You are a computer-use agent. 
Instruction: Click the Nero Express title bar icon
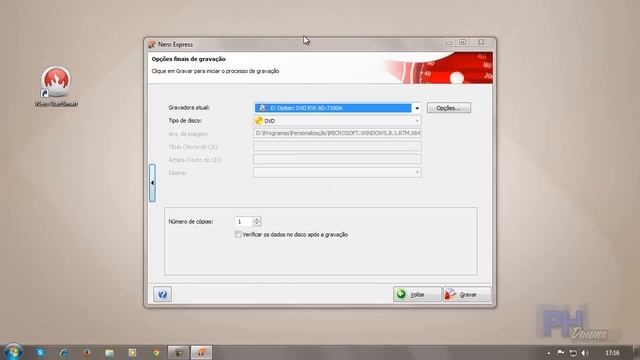(152, 44)
